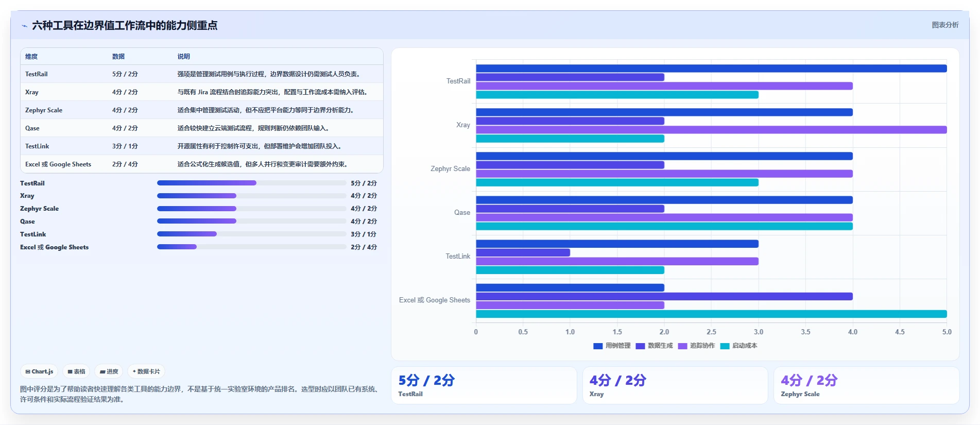Click the Excel 或 Google Sheets progress bar

tap(251, 247)
